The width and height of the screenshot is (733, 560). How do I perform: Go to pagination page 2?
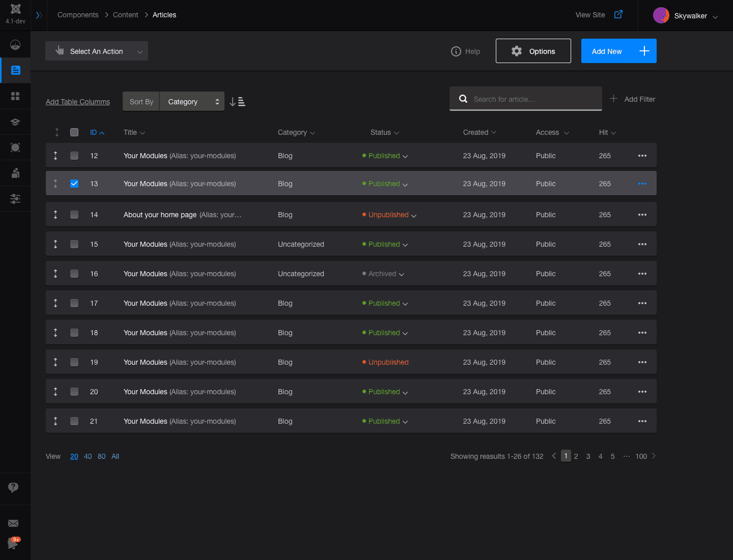tap(576, 456)
